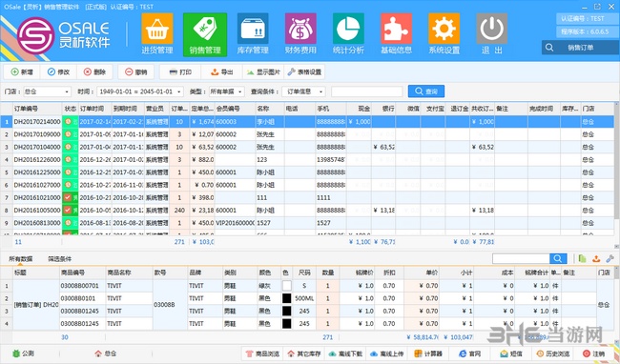The width and height of the screenshot is (620, 364).
Task: Click the 会员编号 column header
Action: [235, 109]
